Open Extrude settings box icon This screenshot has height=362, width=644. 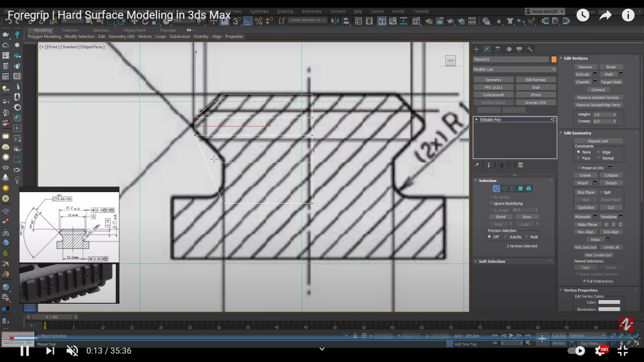click(x=595, y=74)
